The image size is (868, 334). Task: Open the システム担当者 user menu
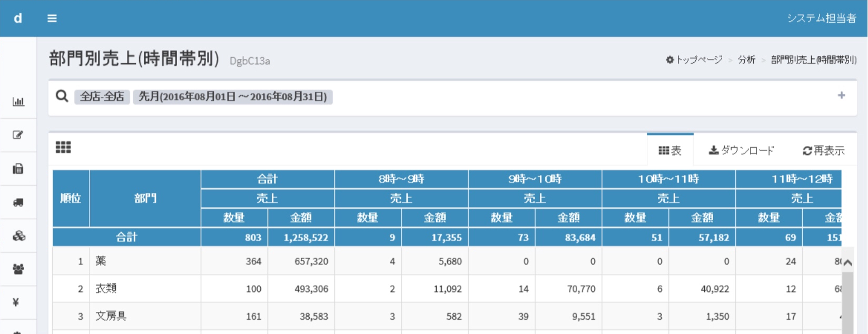[x=822, y=18]
